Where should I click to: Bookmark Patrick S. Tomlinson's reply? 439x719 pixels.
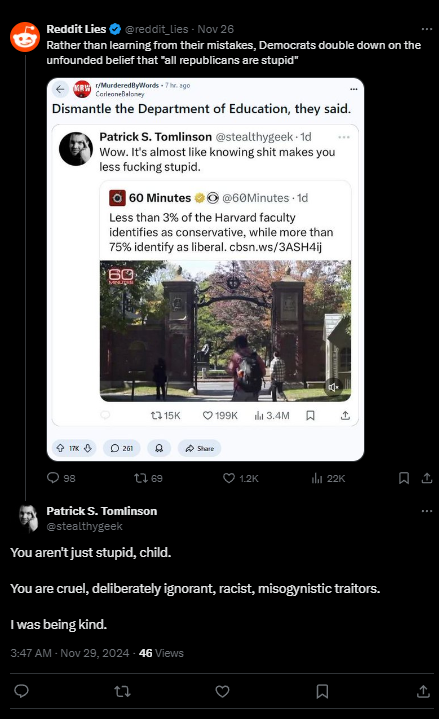(322, 691)
